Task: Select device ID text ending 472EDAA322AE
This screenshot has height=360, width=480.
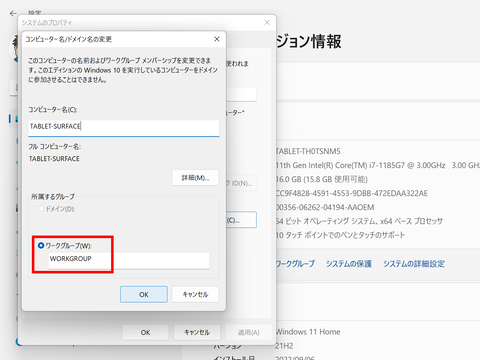Action: point(352,193)
